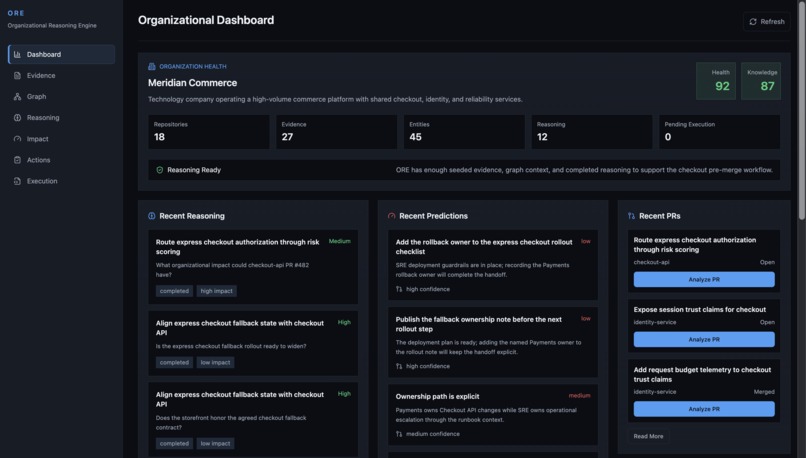The image size is (806, 458).
Task: Click completed tag on Route express reasoning
Action: [174, 291]
